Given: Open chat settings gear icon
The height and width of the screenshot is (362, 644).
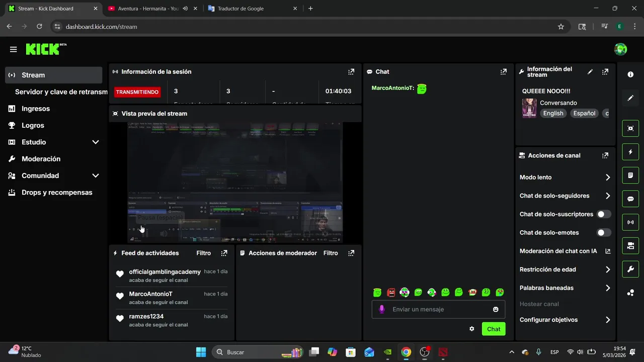Looking at the screenshot, I should coord(472,329).
